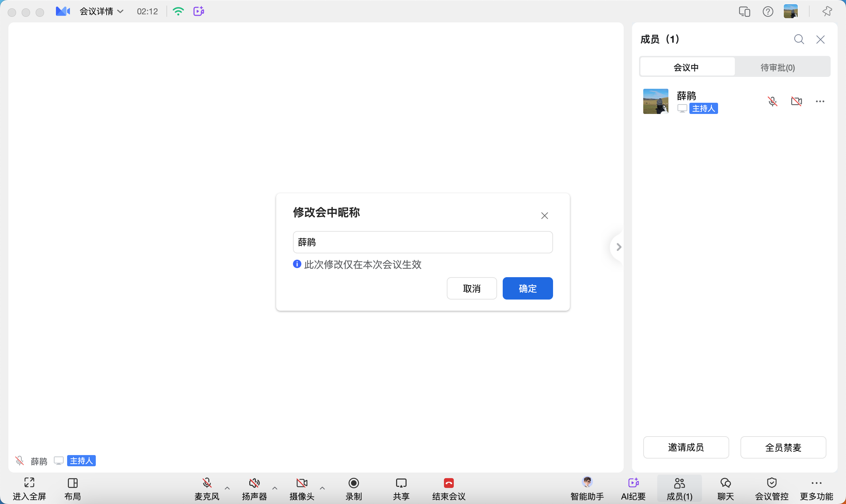
Task: Open 会议管控 meeting controls
Action: (x=772, y=489)
